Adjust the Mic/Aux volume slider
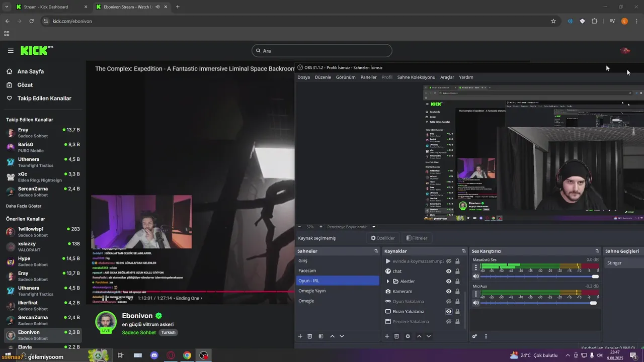The height and width of the screenshot is (362, 644). [x=539, y=303]
